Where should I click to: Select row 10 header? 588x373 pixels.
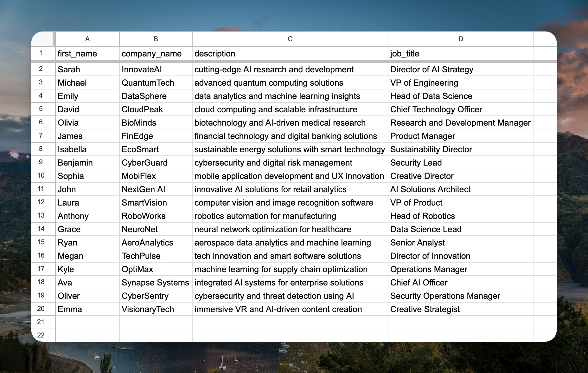point(43,176)
